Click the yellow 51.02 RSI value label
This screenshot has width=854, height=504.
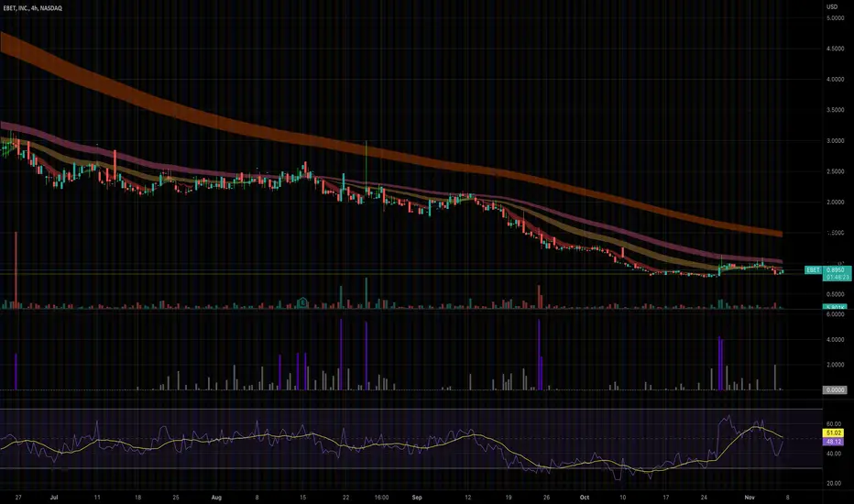click(x=834, y=433)
